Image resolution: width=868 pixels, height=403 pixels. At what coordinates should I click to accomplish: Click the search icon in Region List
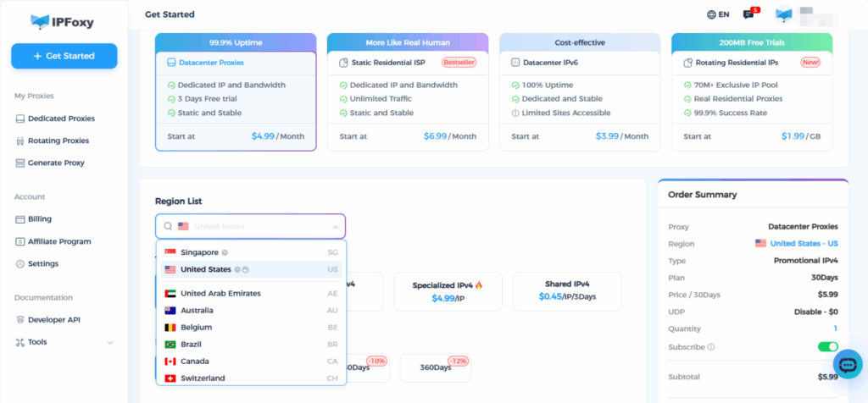(x=167, y=227)
